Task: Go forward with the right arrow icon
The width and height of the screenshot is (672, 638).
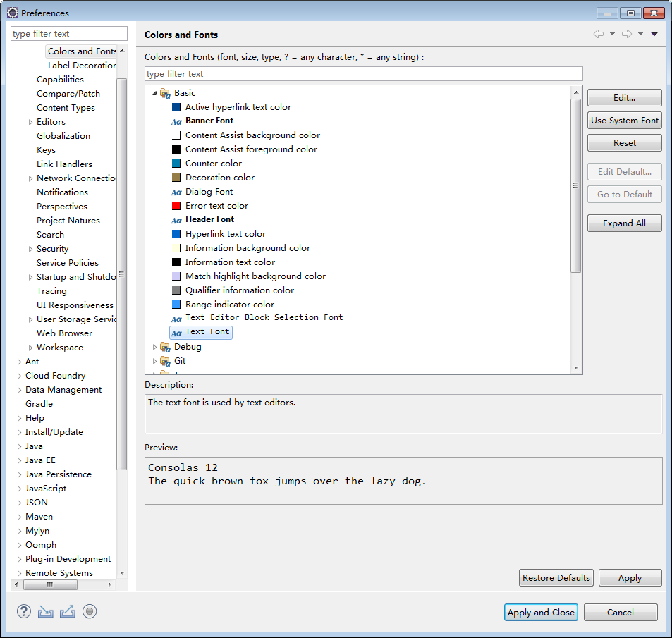Action: 627,34
